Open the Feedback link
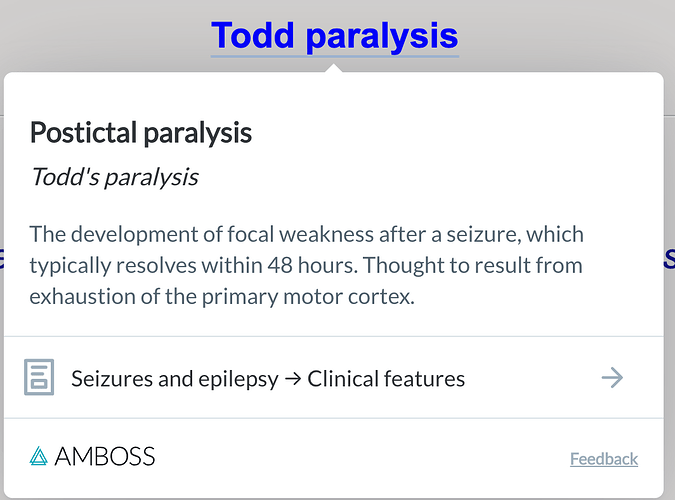This screenshot has width=675, height=500. pyautogui.click(x=604, y=459)
